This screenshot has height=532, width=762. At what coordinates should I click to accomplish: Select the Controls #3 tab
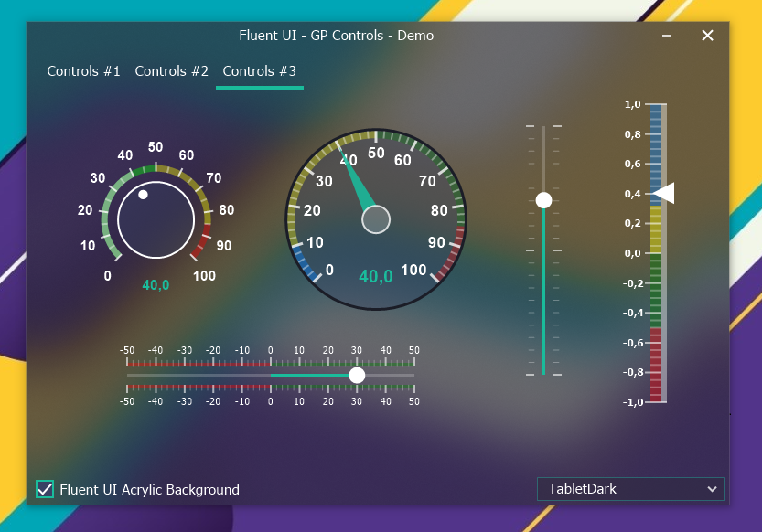260,71
